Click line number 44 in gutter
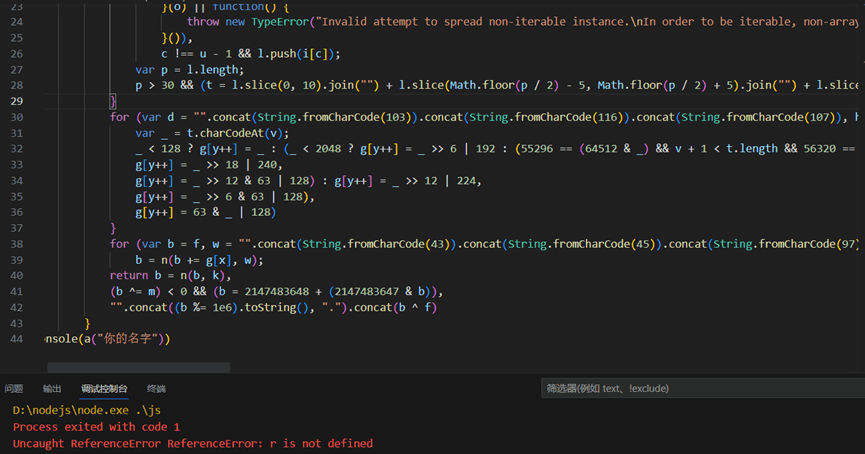The image size is (865, 454). pos(17,339)
